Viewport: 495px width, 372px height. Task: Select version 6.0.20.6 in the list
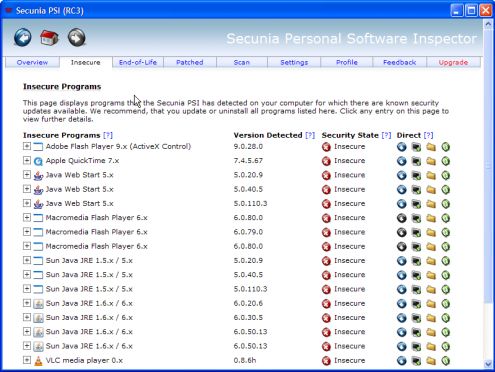coord(248,303)
